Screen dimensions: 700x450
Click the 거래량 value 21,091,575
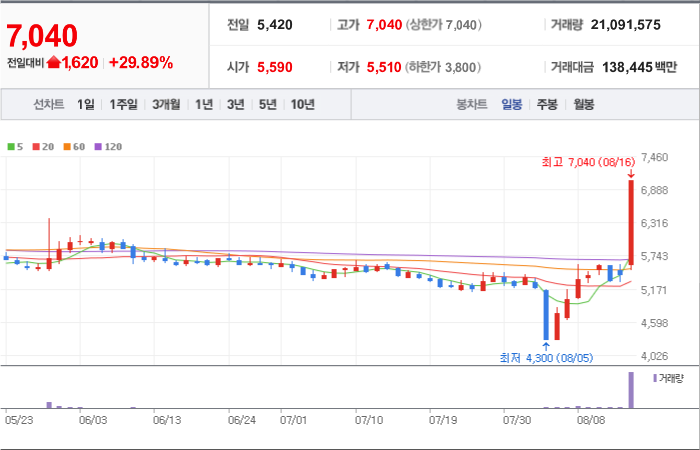625,25
